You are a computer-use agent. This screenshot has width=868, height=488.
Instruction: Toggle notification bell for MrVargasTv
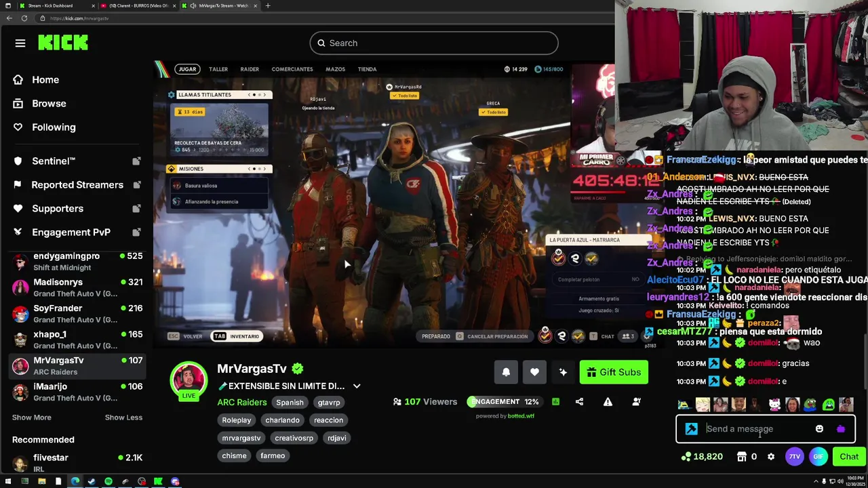pyautogui.click(x=506, y=372)
